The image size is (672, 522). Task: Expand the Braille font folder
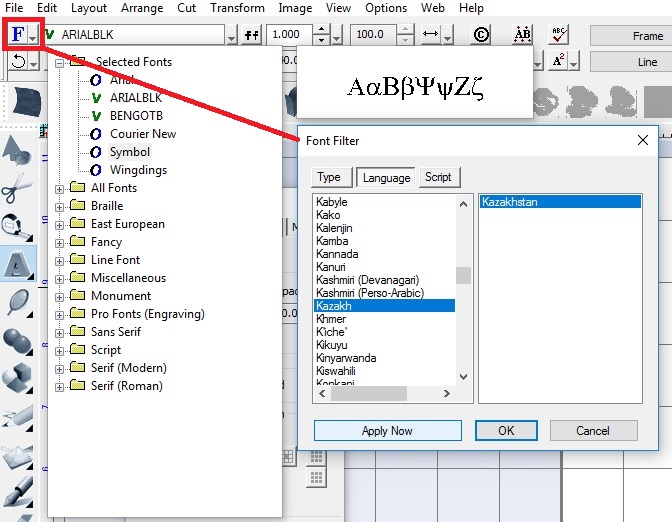click(60, 207)
